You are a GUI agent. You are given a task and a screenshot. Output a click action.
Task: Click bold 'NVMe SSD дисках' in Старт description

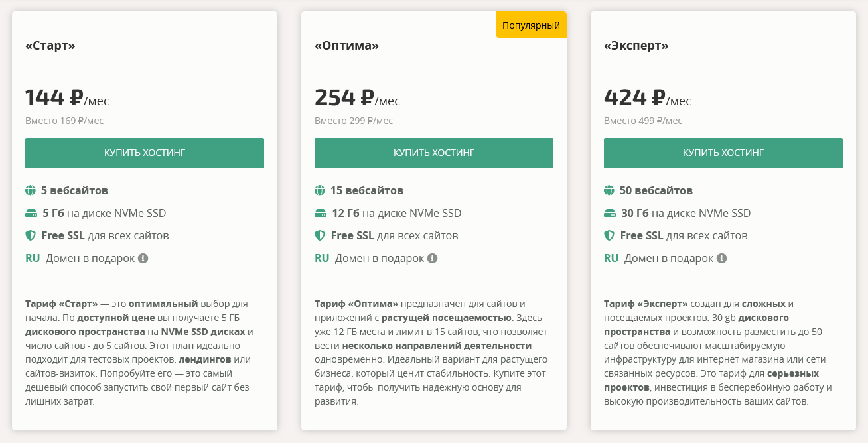tap(202, 332)
